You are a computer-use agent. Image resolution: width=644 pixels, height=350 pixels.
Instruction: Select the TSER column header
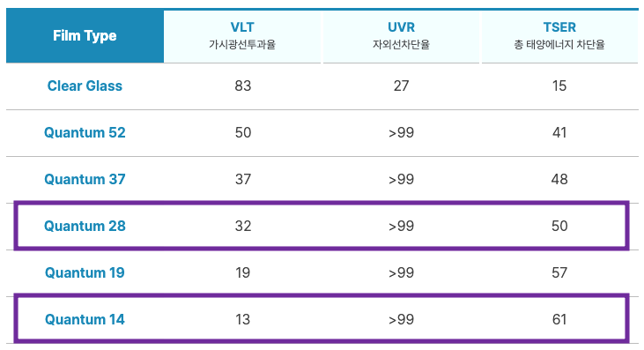click(559, 36)
